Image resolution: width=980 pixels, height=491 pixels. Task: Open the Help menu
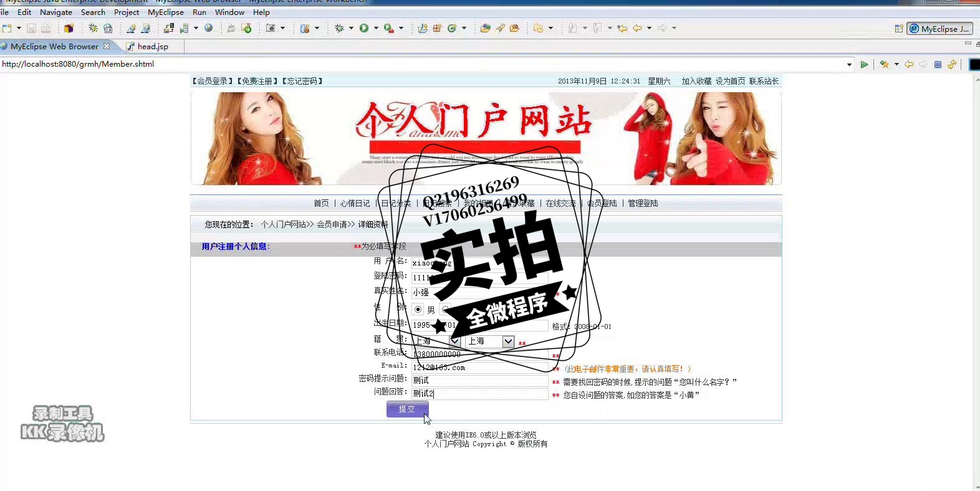[261, 12]
